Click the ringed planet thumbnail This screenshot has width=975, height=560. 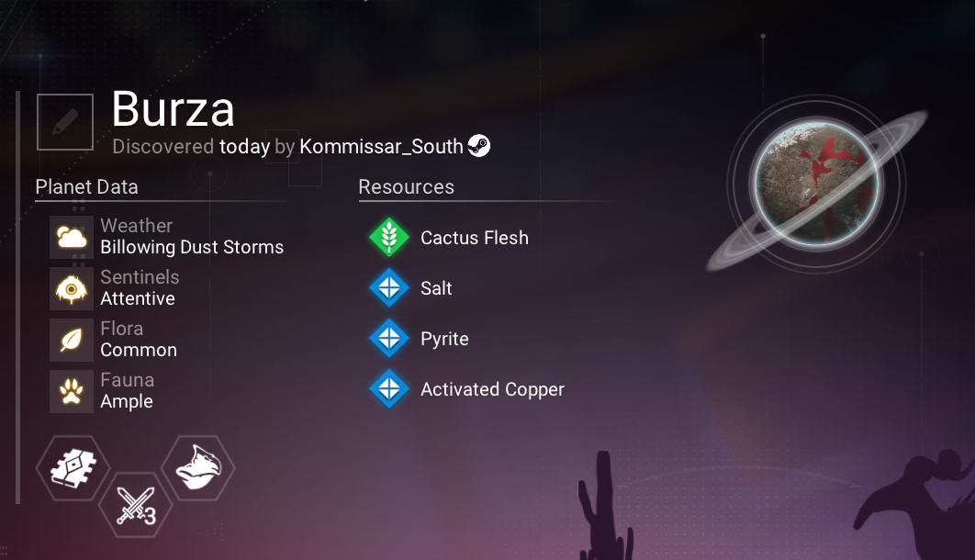click(x=816, y=184)
